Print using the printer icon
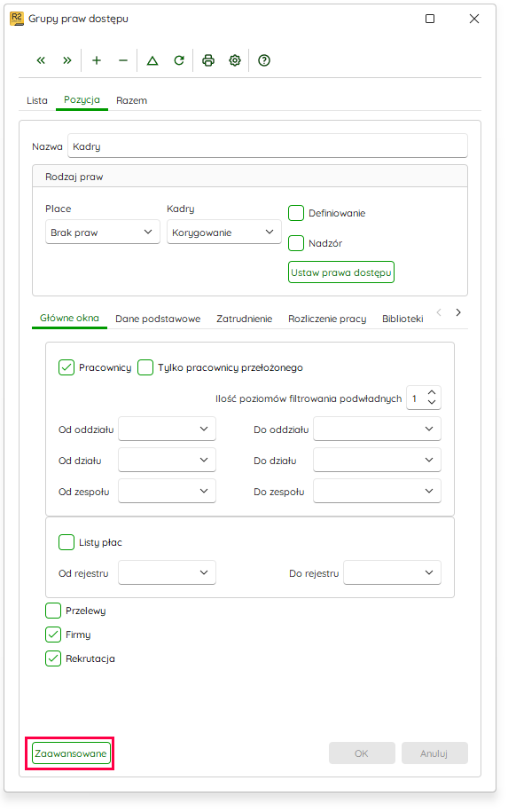 208,60
